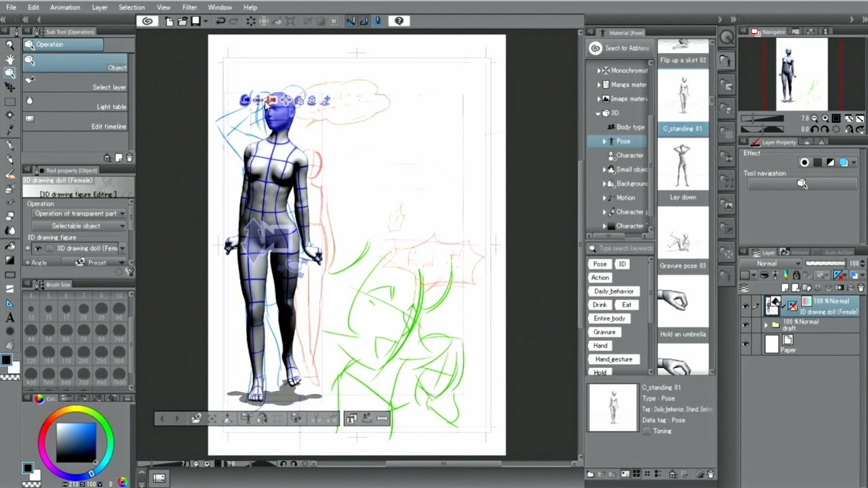
Task: Expand the Motion category in the material list
Action: coord(605,197)
